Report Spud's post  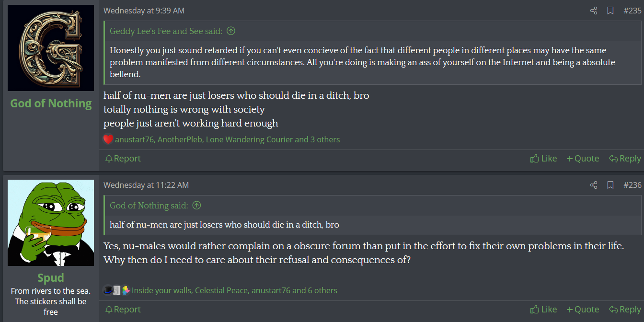[123, 310]
